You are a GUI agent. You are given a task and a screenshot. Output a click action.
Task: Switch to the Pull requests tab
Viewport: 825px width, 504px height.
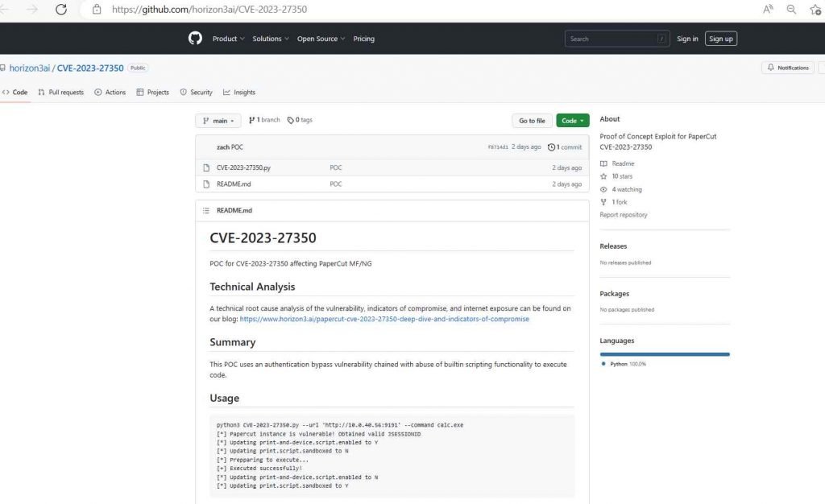(x=61, y=92)
